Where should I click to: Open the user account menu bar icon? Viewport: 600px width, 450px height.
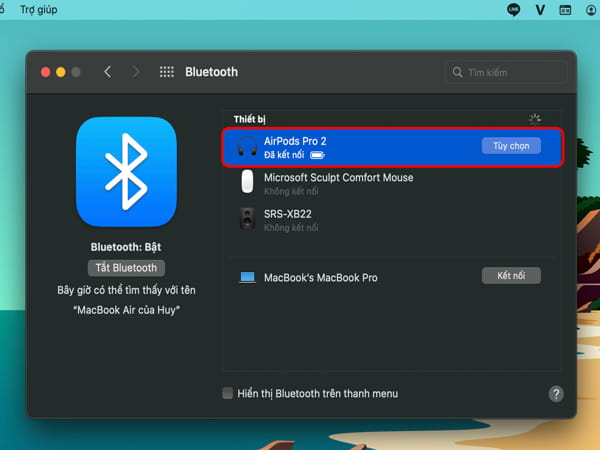[592, 10]
